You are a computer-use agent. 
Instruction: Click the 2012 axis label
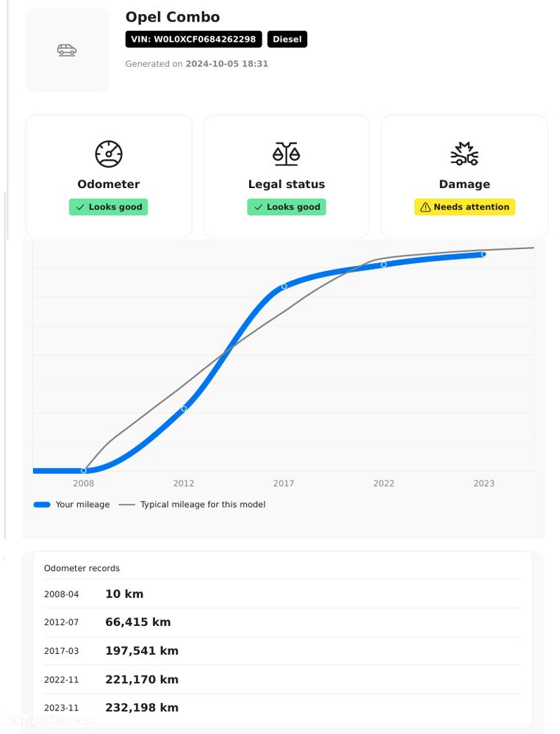[x=184, y=483]
